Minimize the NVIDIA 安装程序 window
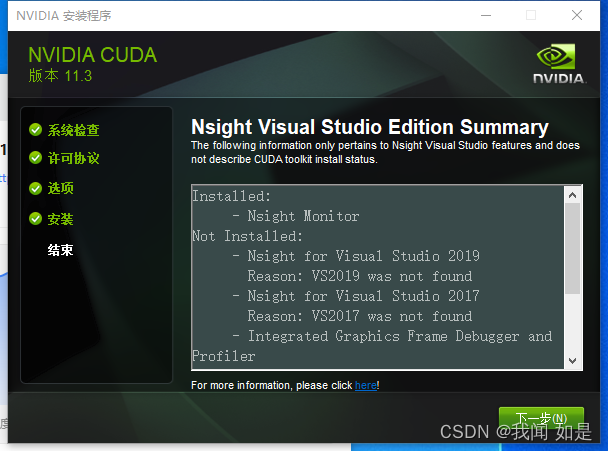Screen dimensions: 608x451 [x=486, y=16]
